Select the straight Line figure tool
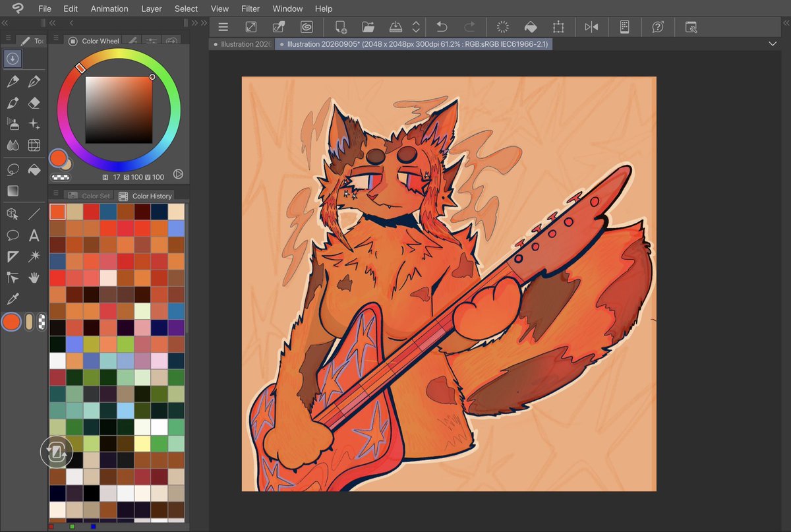791x532 pixels. pyautogui.click(x=34, y=214)
